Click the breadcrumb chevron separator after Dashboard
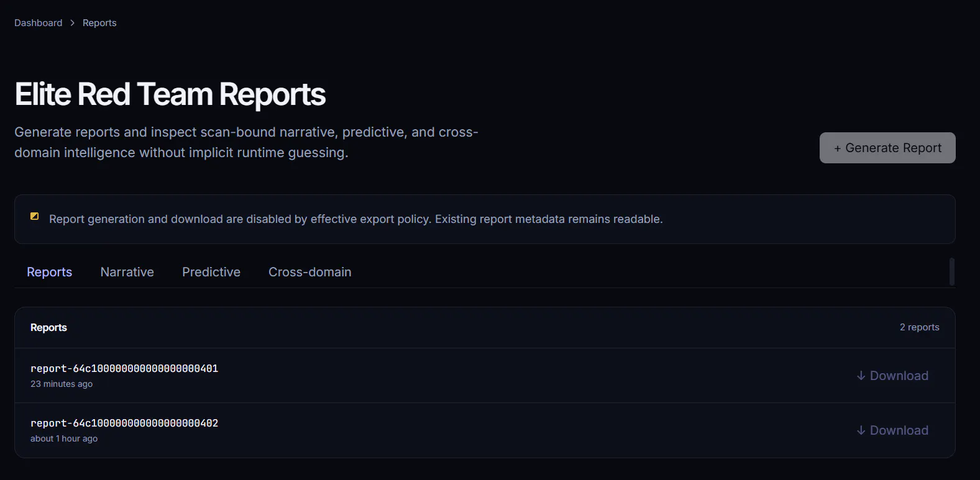This screenshot has height=480, width=980. click(x=73, y=23)
